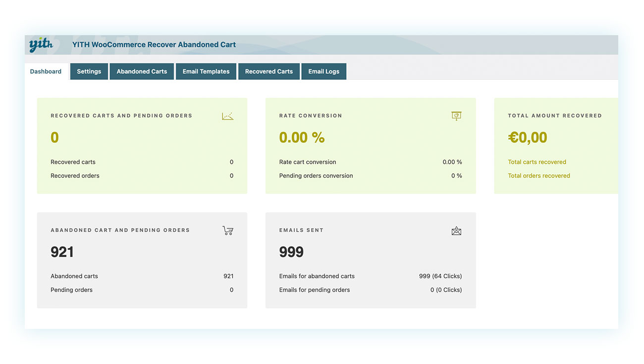Click the envelope icon on Emails Sent card

coord(456,231)
